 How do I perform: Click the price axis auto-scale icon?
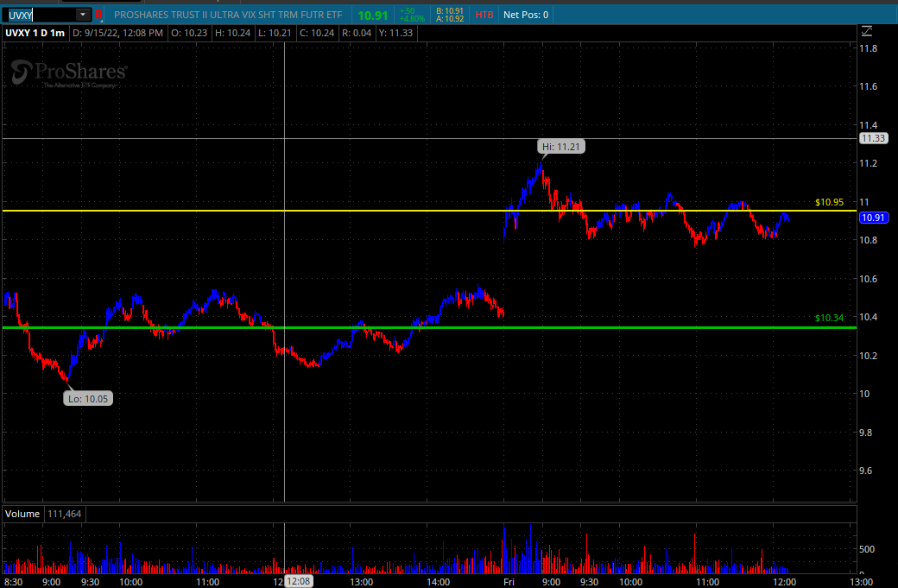(x=867, y=32)
